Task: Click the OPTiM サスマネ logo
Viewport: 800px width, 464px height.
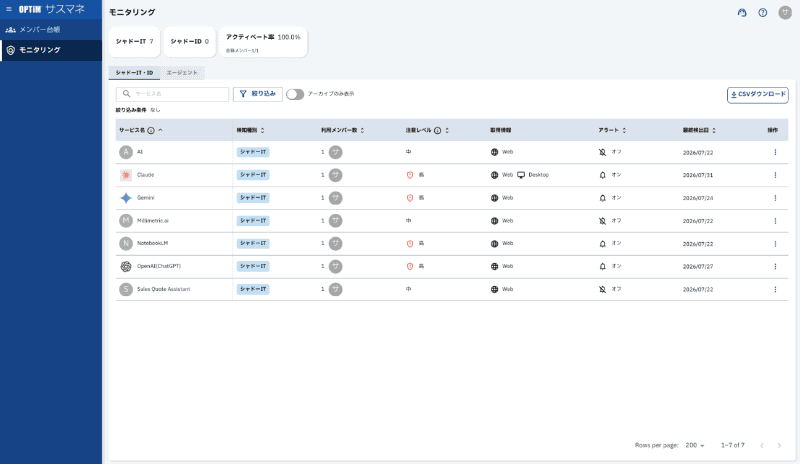Action: [52, 9]
